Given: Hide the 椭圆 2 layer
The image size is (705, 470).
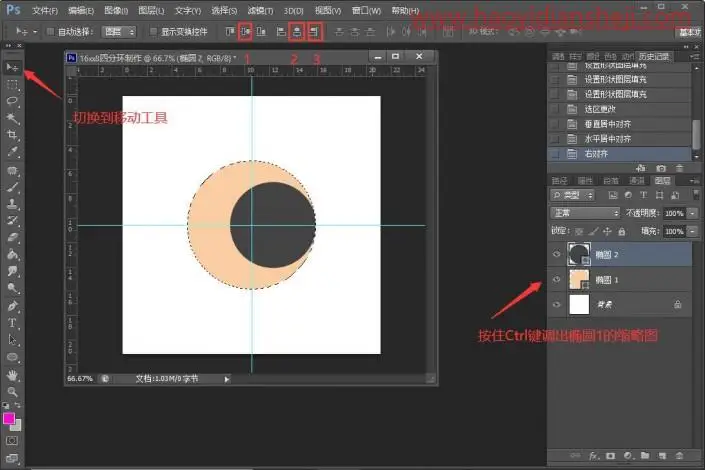Looking at the screenshot, I should 557,254.
